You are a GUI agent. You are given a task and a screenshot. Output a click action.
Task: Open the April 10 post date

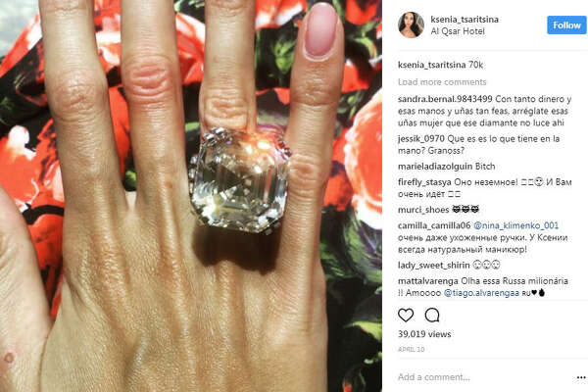click(x=411, y=349)
